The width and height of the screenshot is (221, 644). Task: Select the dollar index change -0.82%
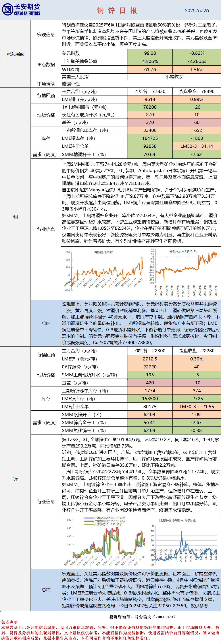click(197, 53)
